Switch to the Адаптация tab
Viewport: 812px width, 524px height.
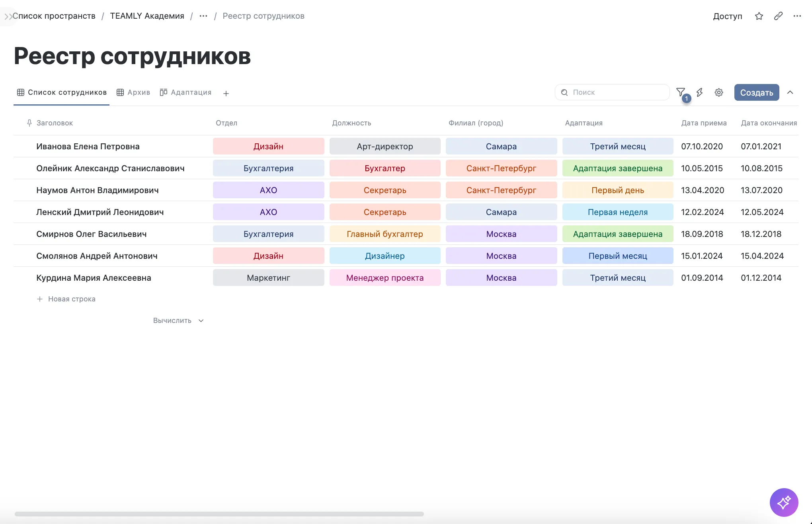185,92
